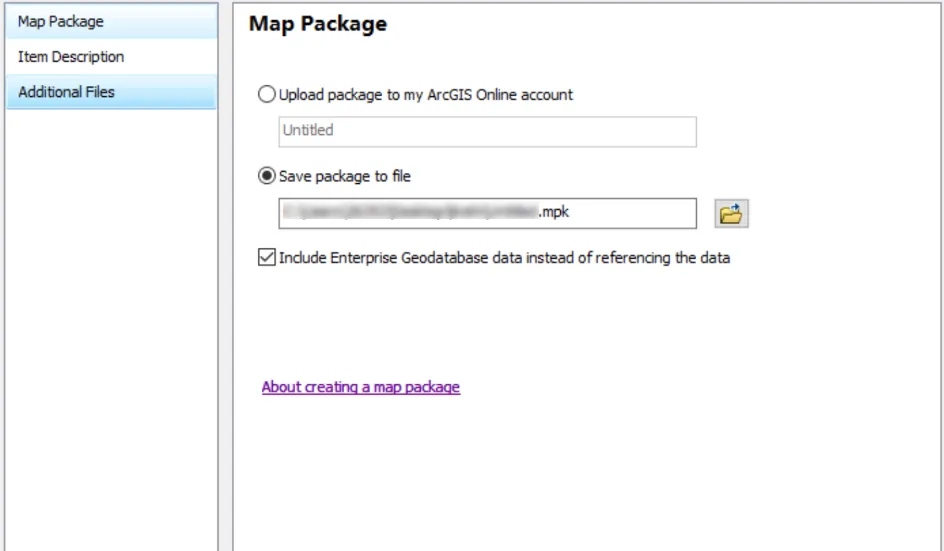Image resolution: width=944 pixels, height=551 pixels.
Task: Select Upload package to ArcGIS Online radio button
Action: (267, 95)
